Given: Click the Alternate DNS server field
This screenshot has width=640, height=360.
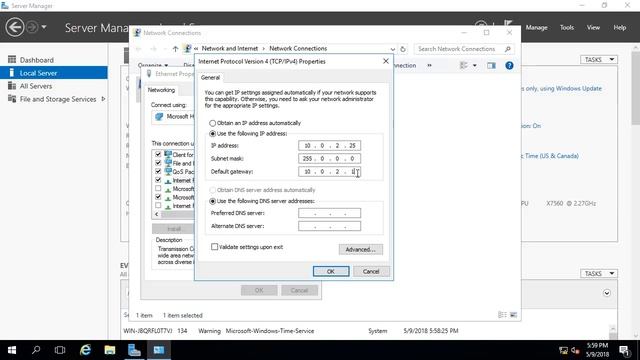Looking at the screenshot, I should (x=329, y=226).
